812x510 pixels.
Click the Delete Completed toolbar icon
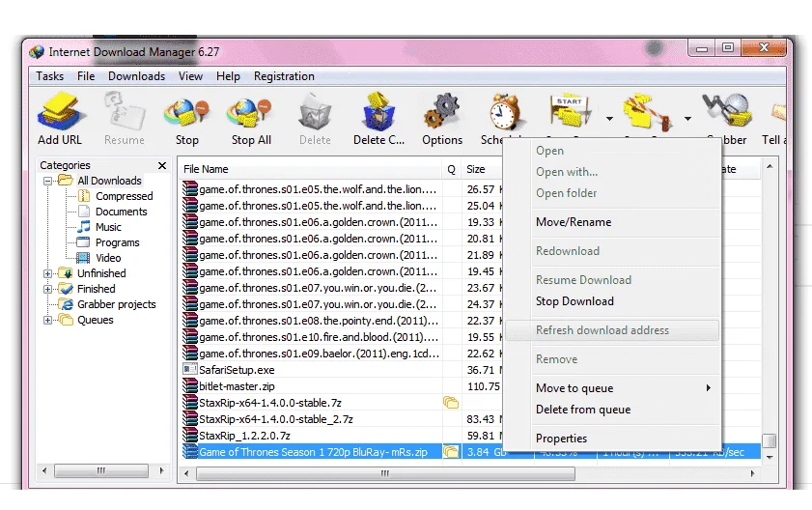[378, 111]
